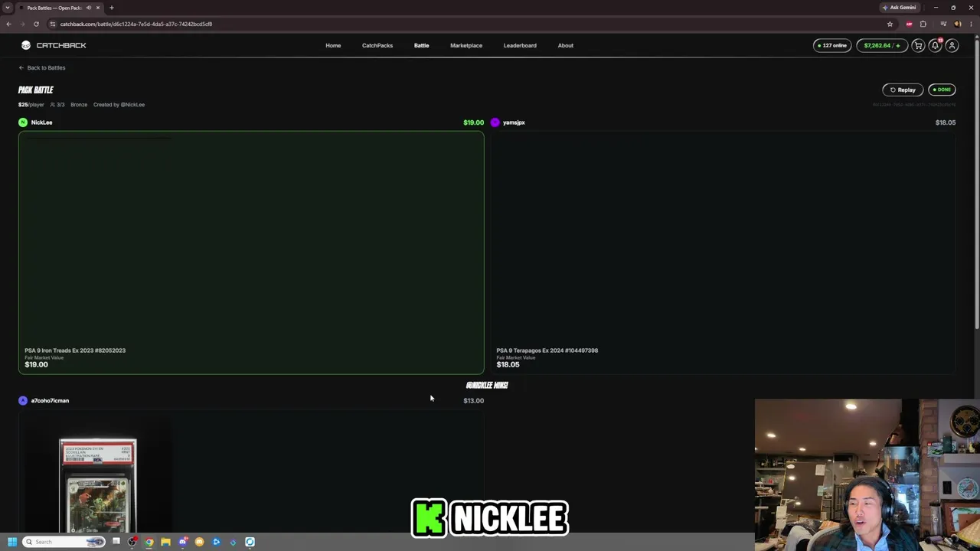Click the $13.00 total for a7coho7icman
The image size is (980, 551).
473,400
